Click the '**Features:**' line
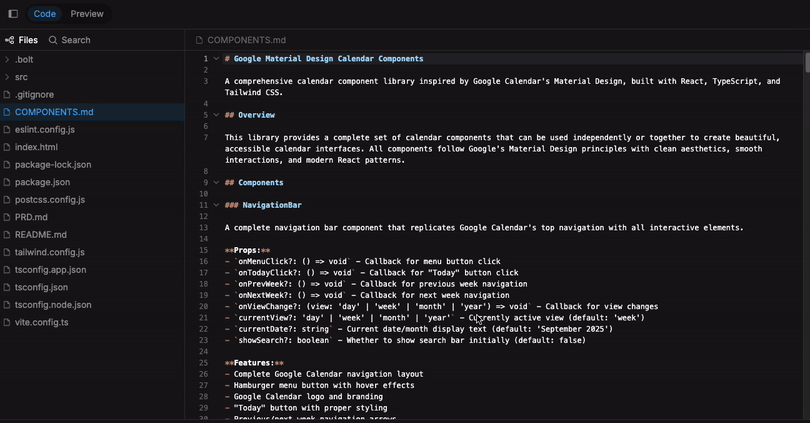 [x=254, y=363]
